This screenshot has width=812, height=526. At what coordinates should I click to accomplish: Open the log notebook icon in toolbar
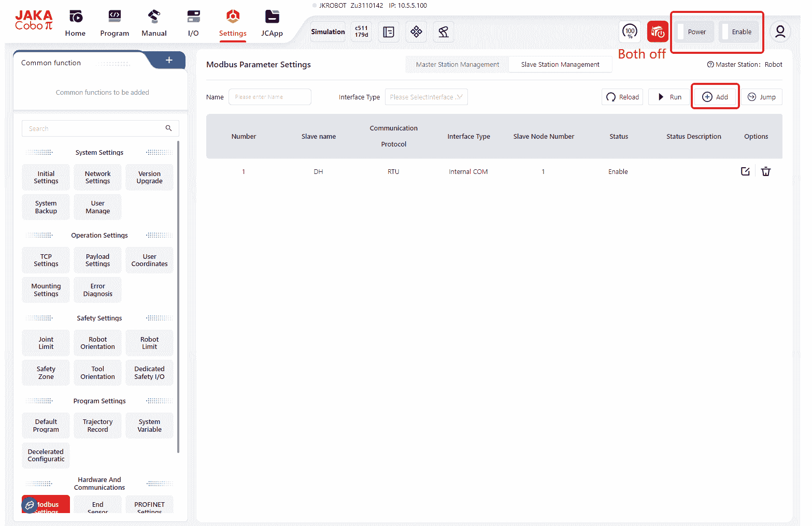point(389,32)
